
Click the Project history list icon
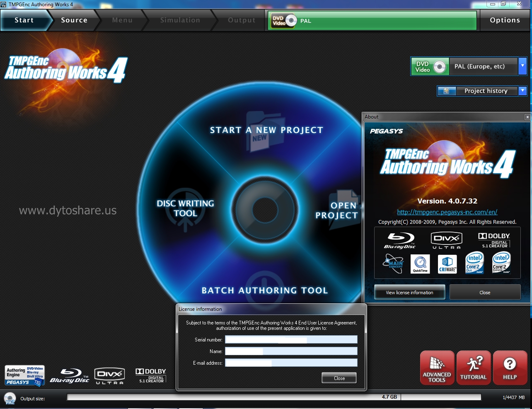click(447, 91)
